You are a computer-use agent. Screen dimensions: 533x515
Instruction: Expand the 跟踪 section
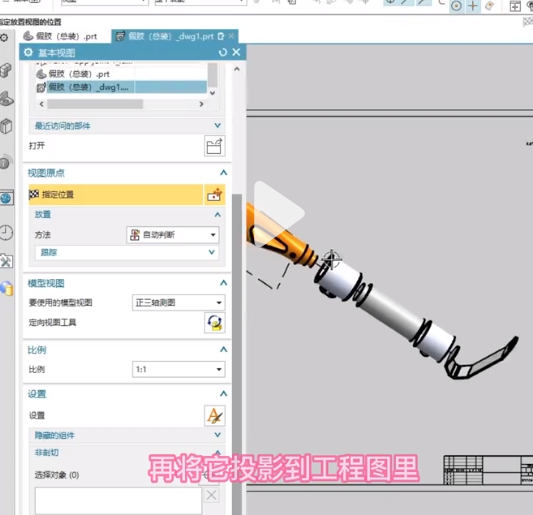point(126,253)
